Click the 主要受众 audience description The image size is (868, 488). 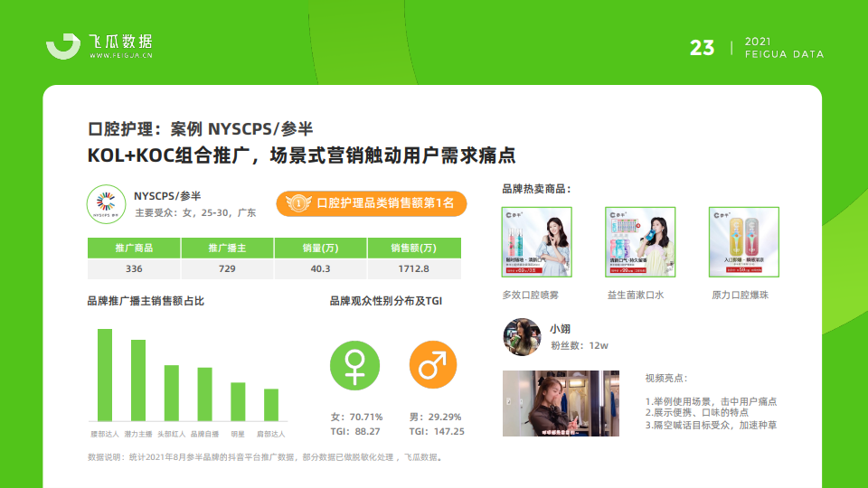[x=195, y=212]
